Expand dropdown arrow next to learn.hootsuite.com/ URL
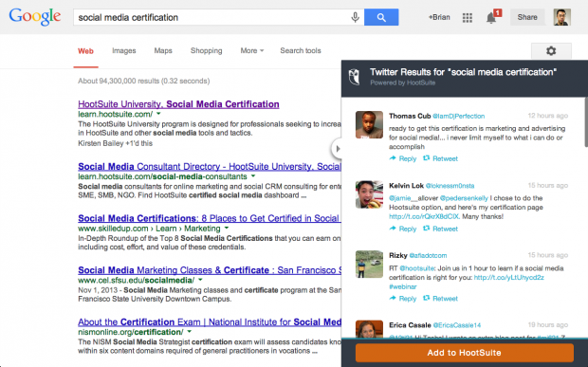Screen dimensions: 588x367 click(158, 114)
